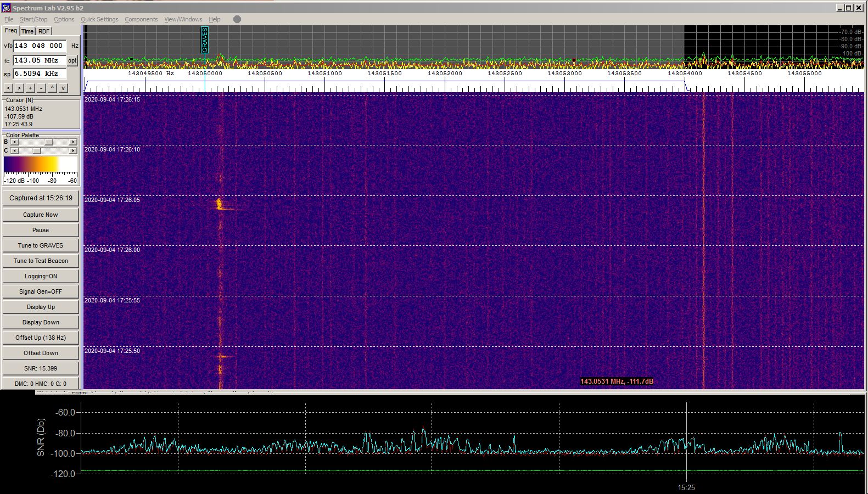Select the GRAVES frequency marker label
Screen dimensions: 868x494
pos(205,40)
